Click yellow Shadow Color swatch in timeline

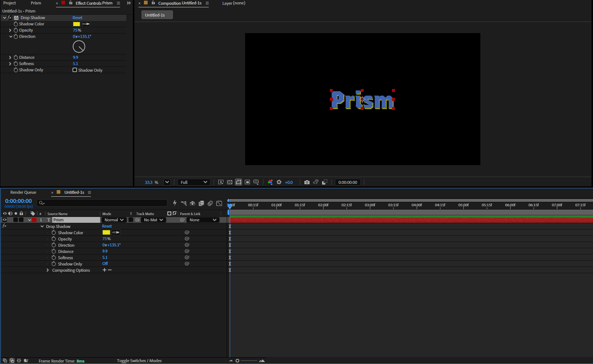click(106, 232)
